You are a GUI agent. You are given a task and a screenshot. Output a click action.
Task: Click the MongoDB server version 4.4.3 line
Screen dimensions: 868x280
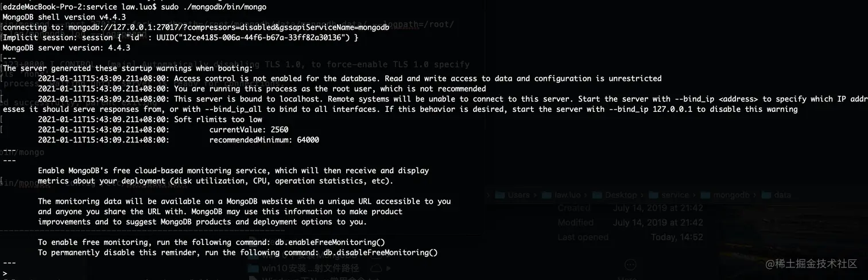click(66, 48)
